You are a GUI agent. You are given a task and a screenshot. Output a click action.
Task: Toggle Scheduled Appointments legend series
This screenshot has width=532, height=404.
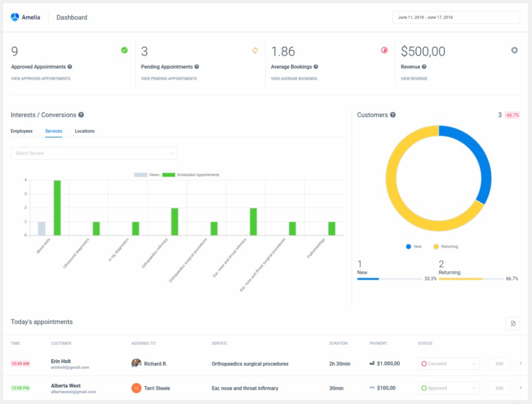190,175
